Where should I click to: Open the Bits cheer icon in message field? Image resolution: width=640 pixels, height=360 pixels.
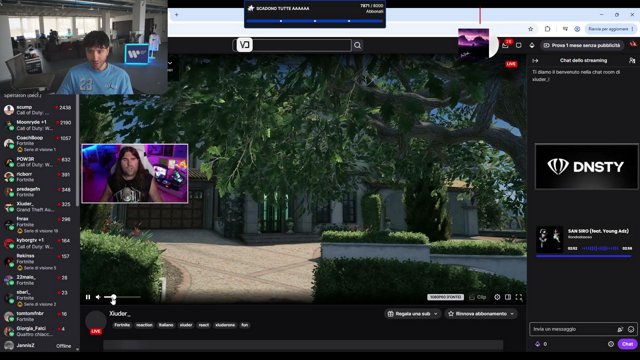tap(620, 329)
